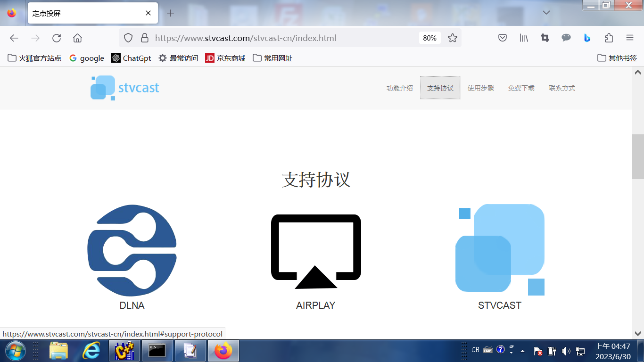Switch to the Firefox taskbar button
644x362 pixels.
223,351
